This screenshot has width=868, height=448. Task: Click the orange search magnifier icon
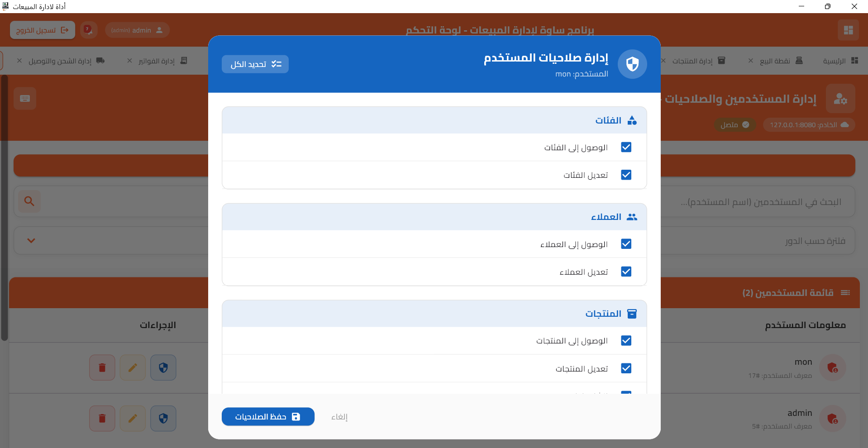click(29, 201)
